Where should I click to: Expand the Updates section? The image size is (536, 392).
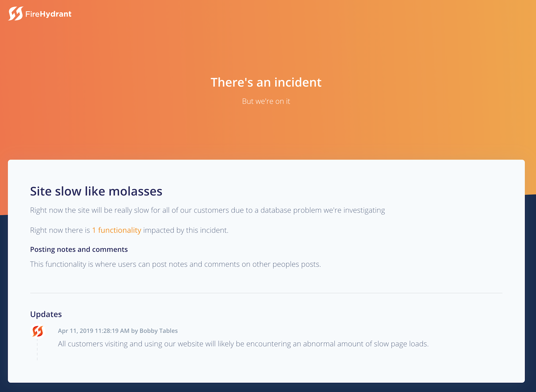click(x=46, y=314)
